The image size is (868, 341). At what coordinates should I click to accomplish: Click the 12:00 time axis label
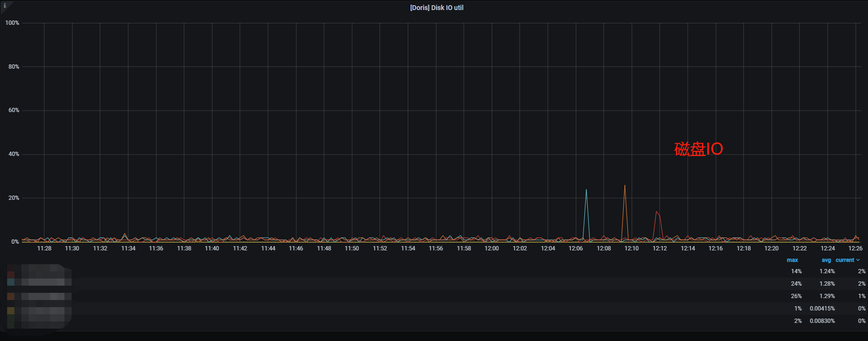point(491,248)
